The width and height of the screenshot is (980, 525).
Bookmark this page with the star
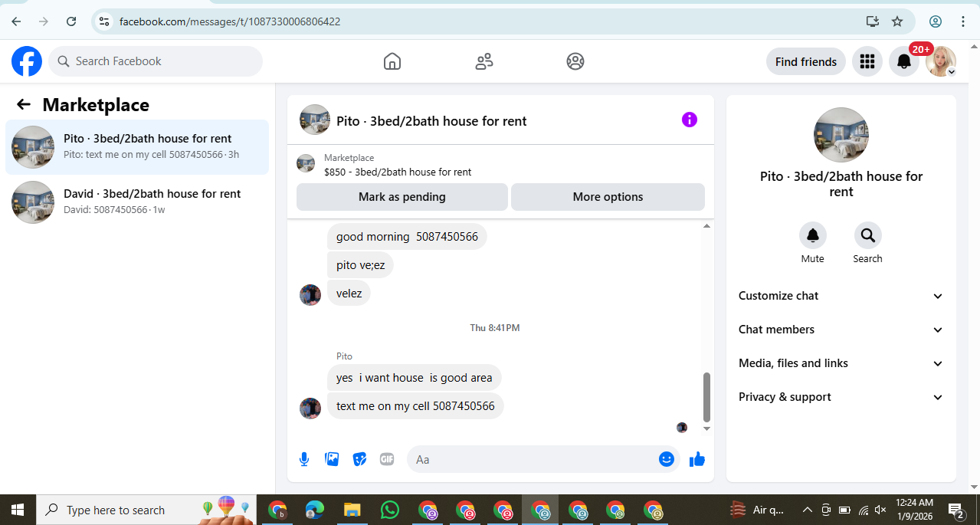coord(897,21)
